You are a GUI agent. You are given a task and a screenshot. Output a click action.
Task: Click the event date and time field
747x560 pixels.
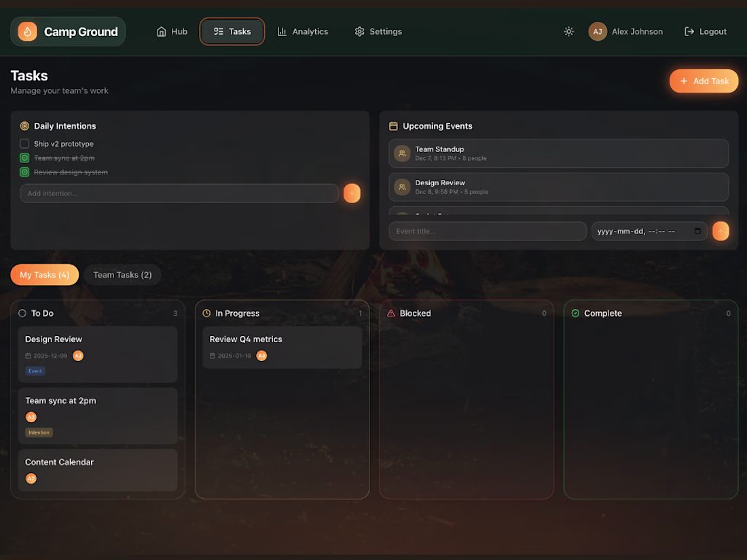(x=649, y=231)
